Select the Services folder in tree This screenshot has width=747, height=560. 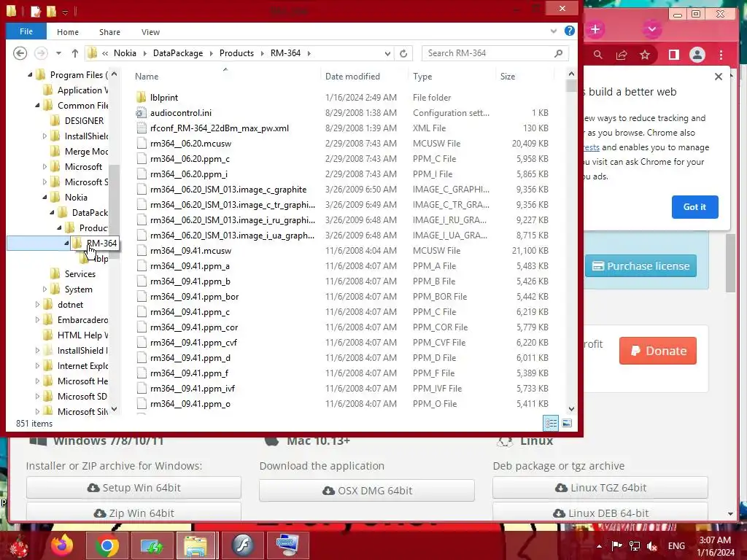80,274
